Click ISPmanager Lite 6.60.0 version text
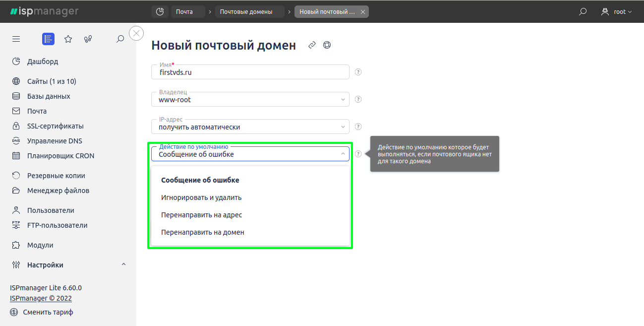Image resolution: width=644 pixels, height=326 pixels. click(x=46, y=288)
